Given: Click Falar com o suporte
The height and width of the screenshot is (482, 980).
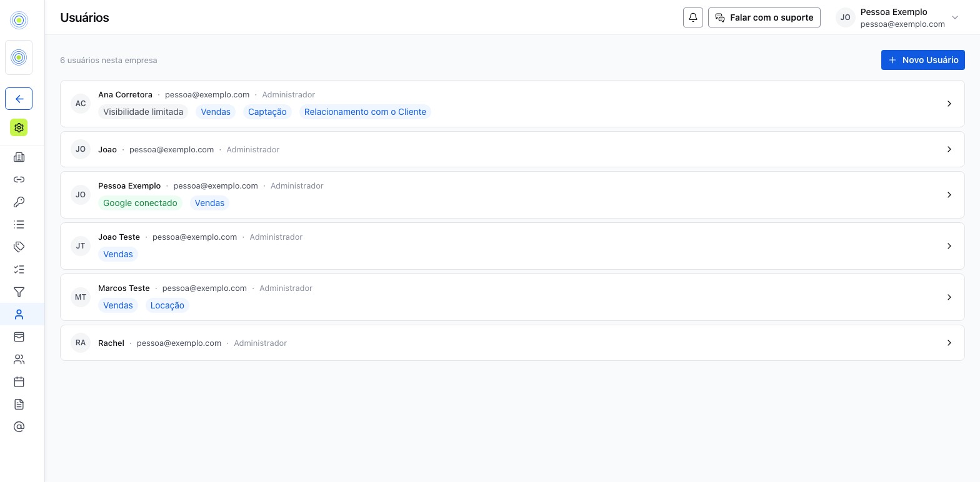Looking at the screenshot, I should [x=764, y=17].
